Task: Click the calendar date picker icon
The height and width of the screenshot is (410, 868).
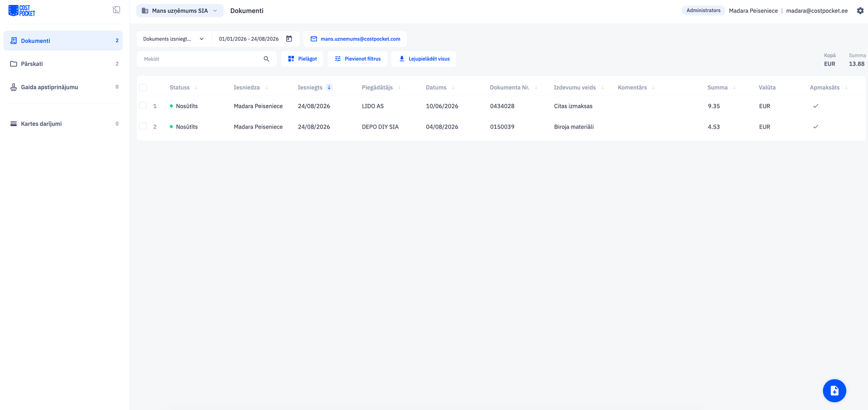Action: tap(289, 39)
